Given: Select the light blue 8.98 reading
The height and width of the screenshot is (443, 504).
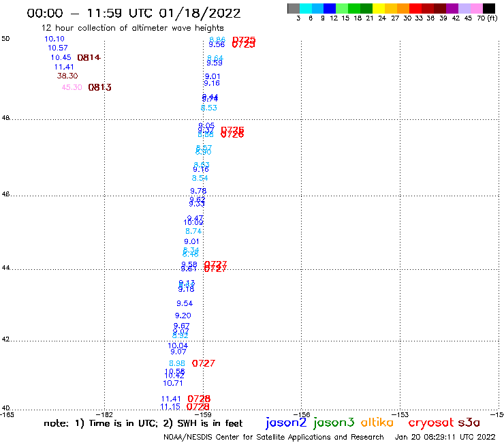Looking at the screenshot, I should click(177, 363).
